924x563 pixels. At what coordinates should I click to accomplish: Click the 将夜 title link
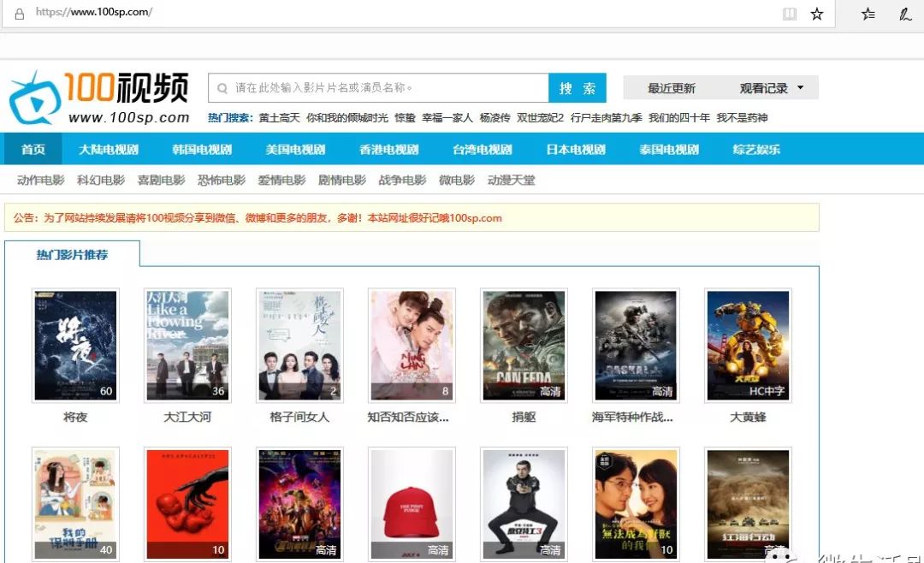click(75, 417)
